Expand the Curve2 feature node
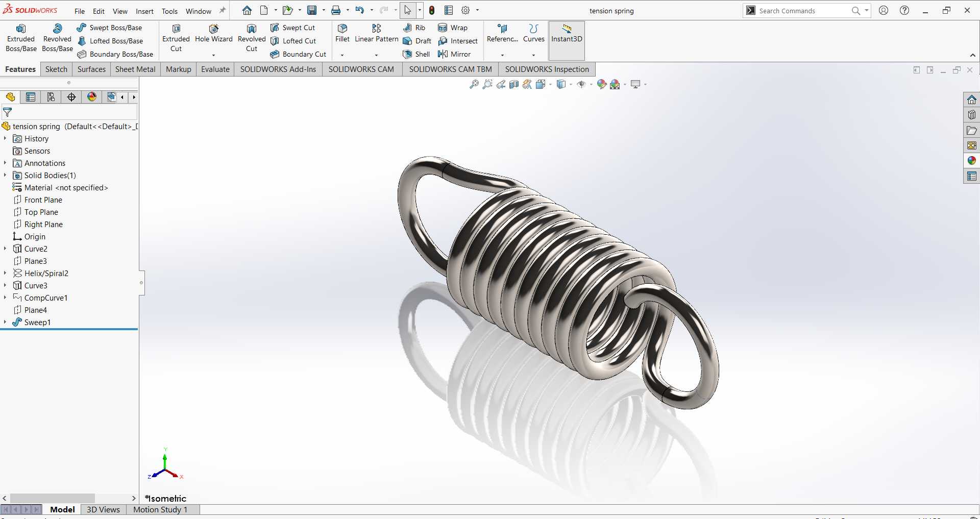The image size is (980, 519). point(5,249)
